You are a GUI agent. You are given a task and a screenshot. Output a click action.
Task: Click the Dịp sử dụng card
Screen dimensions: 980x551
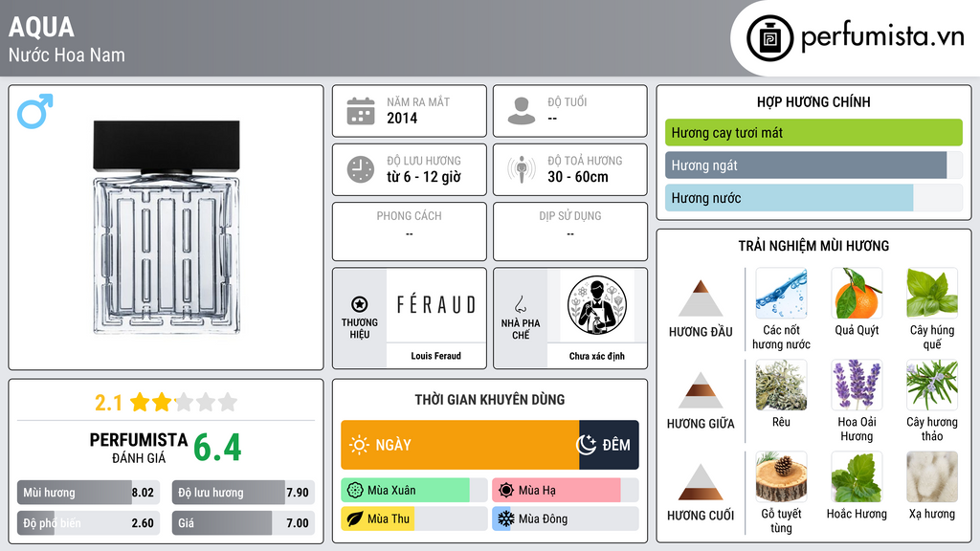click(570, 231)
